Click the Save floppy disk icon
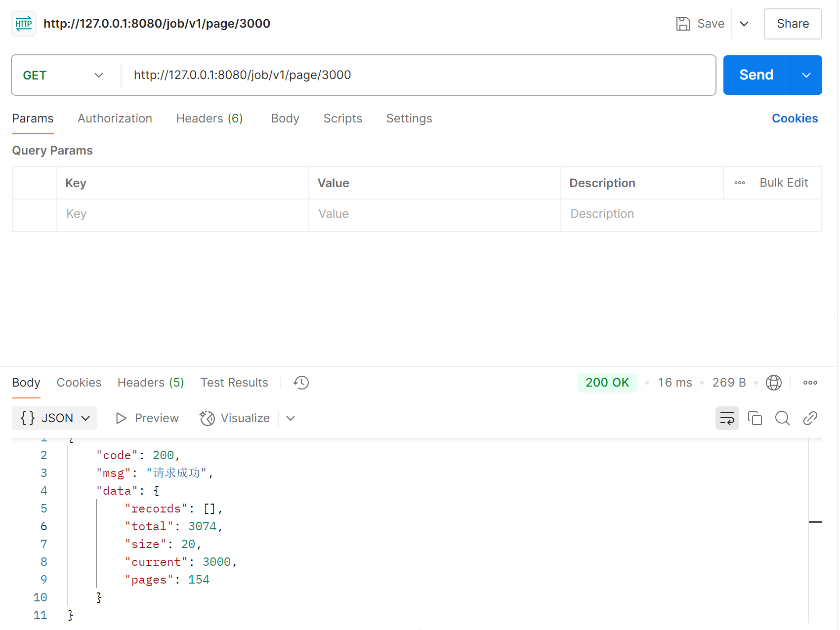The image size is (840, 630). (683, 24)
